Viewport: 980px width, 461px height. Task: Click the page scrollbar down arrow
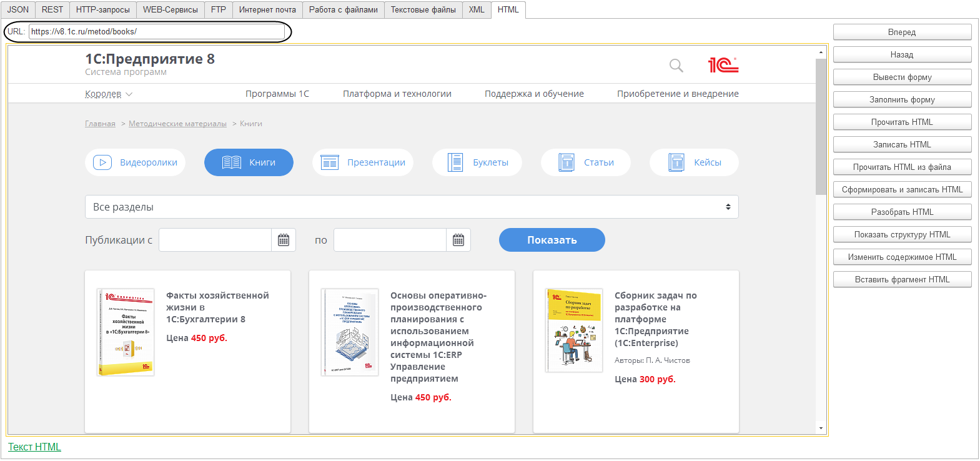(x=821, y=428)
